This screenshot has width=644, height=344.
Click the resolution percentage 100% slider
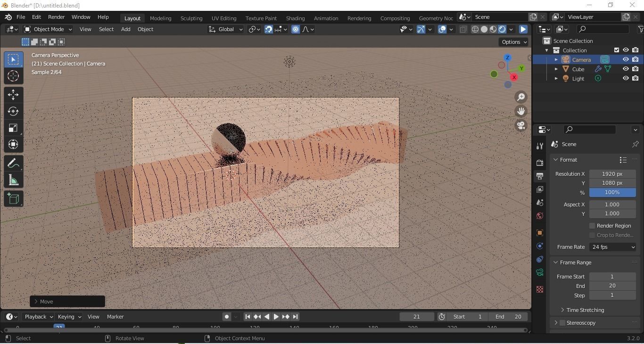pyautogui.click(x=612, y=192)
